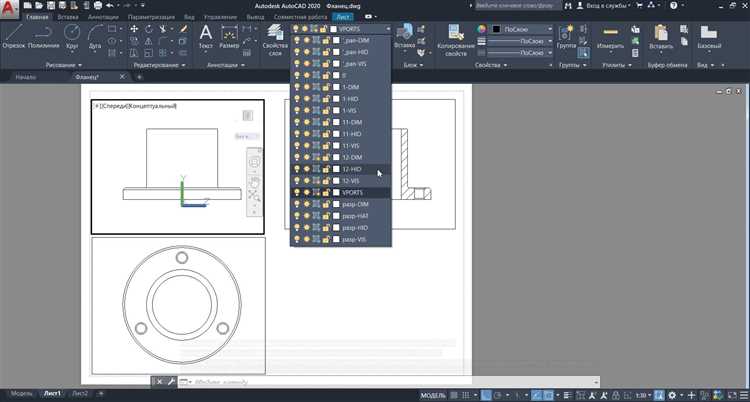750x402 pixels.
Task: Switch to the Лист2 layout tab
Action: pyautogui.click(x=80, y=394)
